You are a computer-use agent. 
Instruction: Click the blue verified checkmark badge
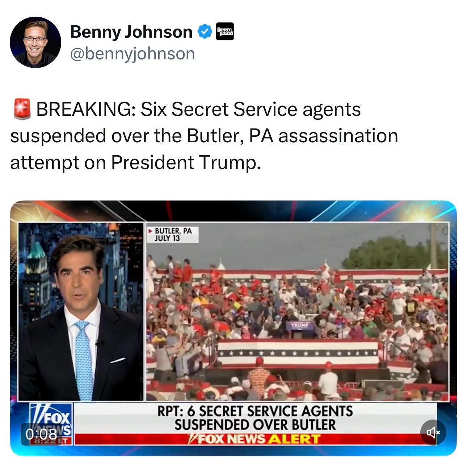click(x=205, y=32)
